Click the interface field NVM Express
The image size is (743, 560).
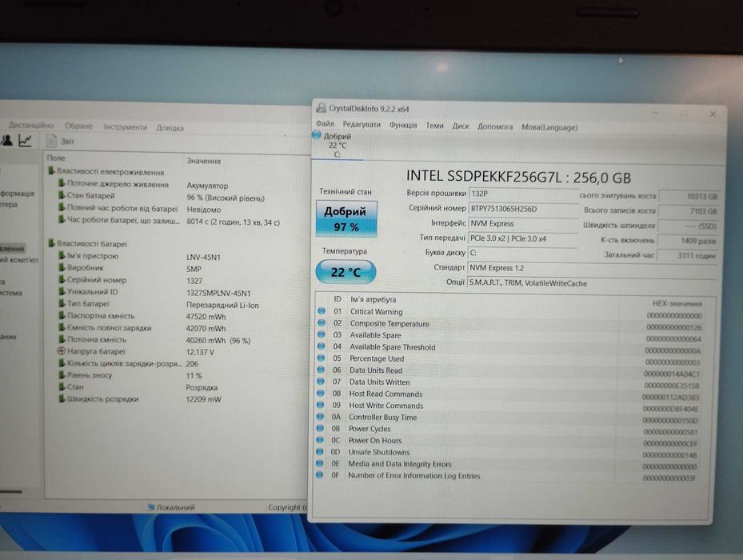[523, 224]
